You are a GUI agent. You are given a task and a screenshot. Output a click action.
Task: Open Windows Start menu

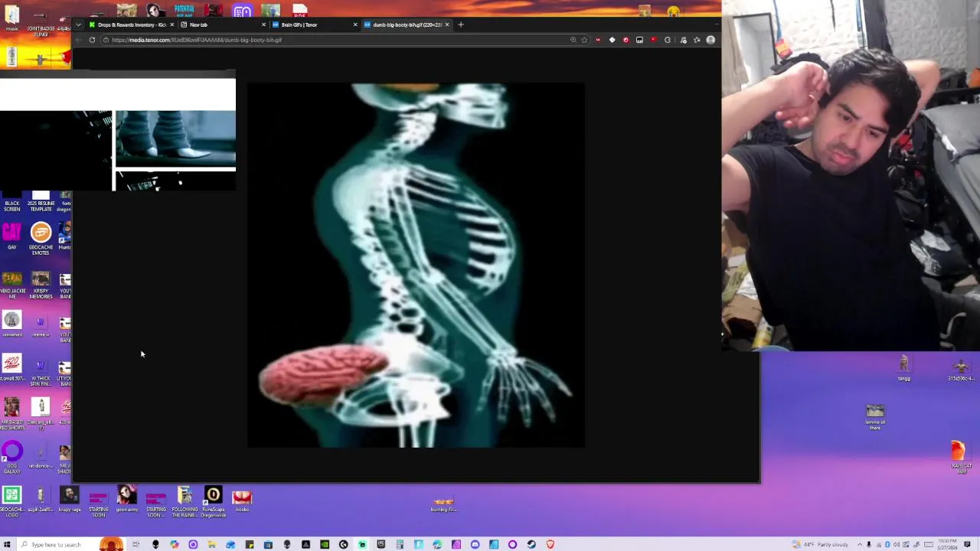click(x=6, y=544)
